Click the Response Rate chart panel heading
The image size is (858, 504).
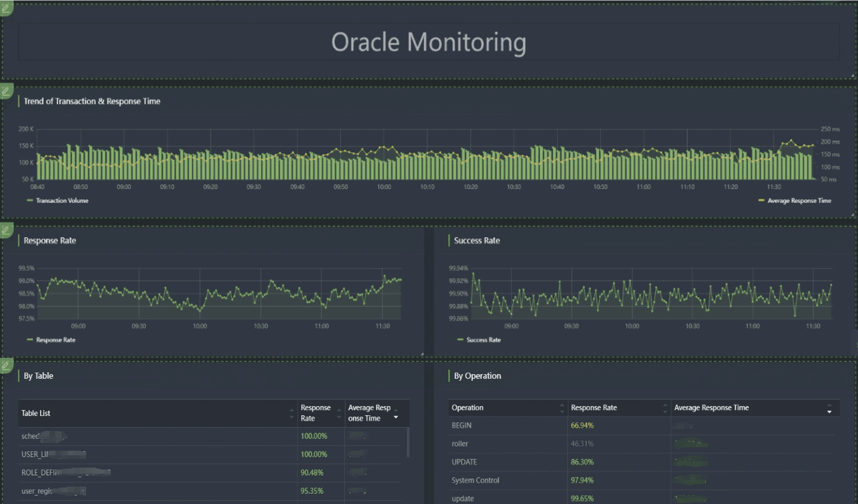(x=50, y=240)
